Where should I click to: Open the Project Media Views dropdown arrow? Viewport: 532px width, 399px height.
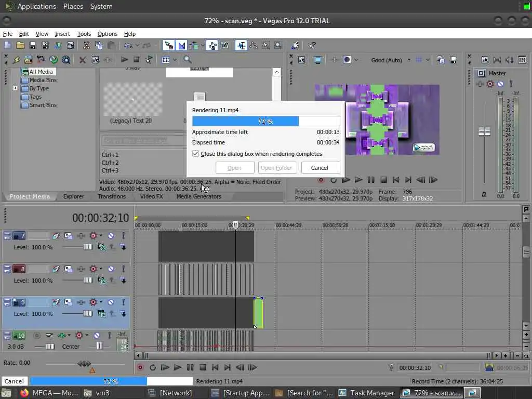click(175, 60)
